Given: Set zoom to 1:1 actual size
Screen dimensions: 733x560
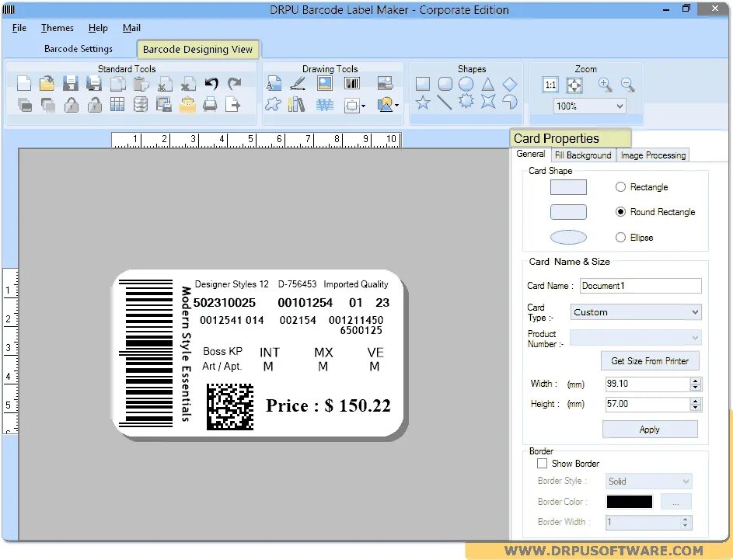Looking at the screenshot, I should coord(550,85).
